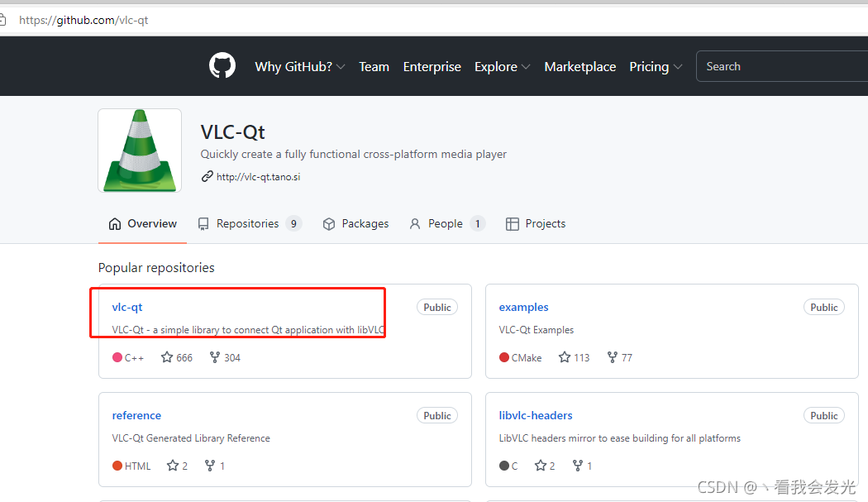Image resolution: width=868 pixels, height=502 pixels.
Task: Click the fork icon showing 304
Action: (x=215, y=357)
